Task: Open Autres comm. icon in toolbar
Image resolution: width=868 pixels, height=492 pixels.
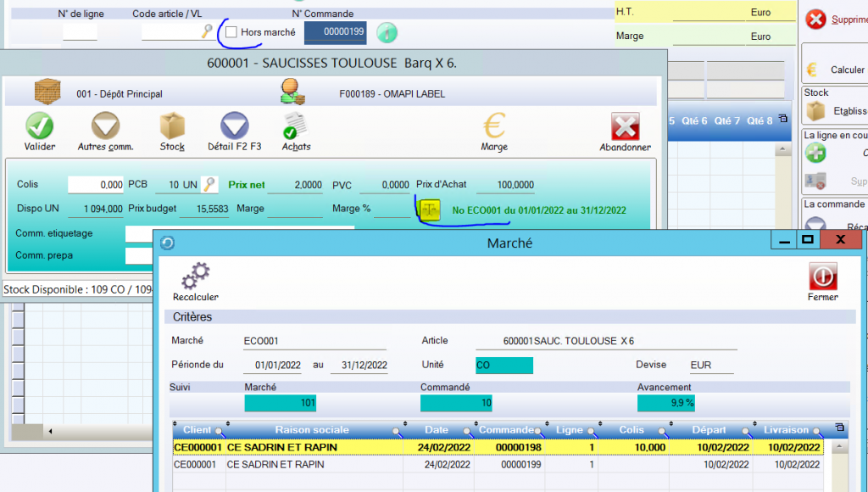Action: click(x=105, y=126)
